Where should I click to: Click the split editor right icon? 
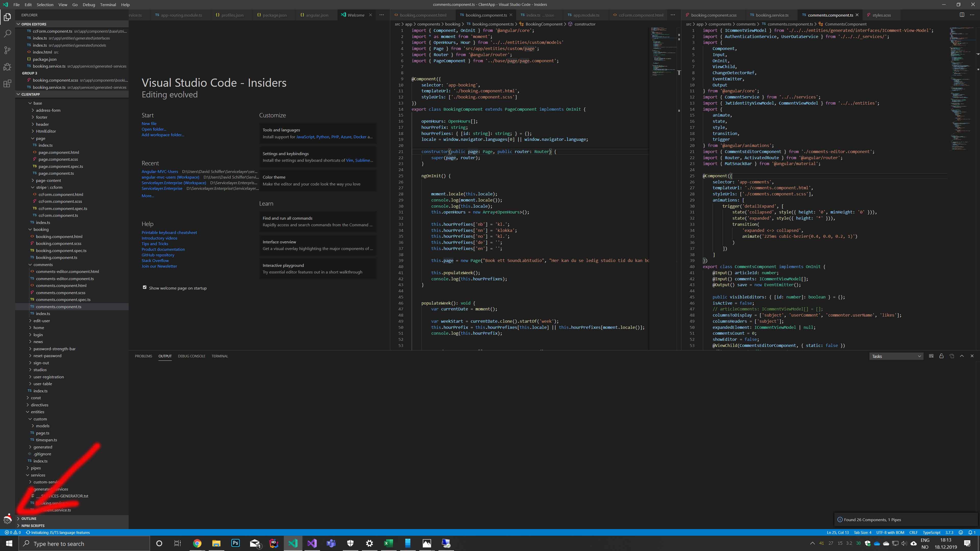coord(962,15)
